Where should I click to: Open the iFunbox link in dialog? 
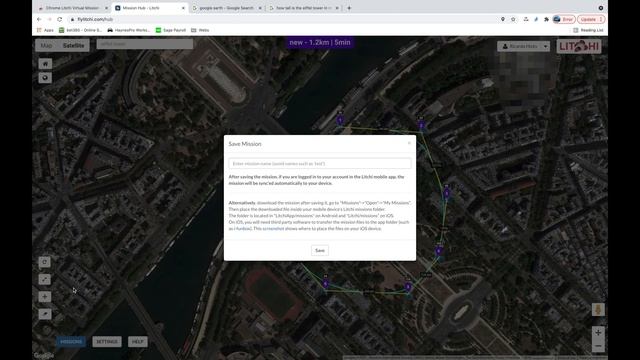point(242,229)
